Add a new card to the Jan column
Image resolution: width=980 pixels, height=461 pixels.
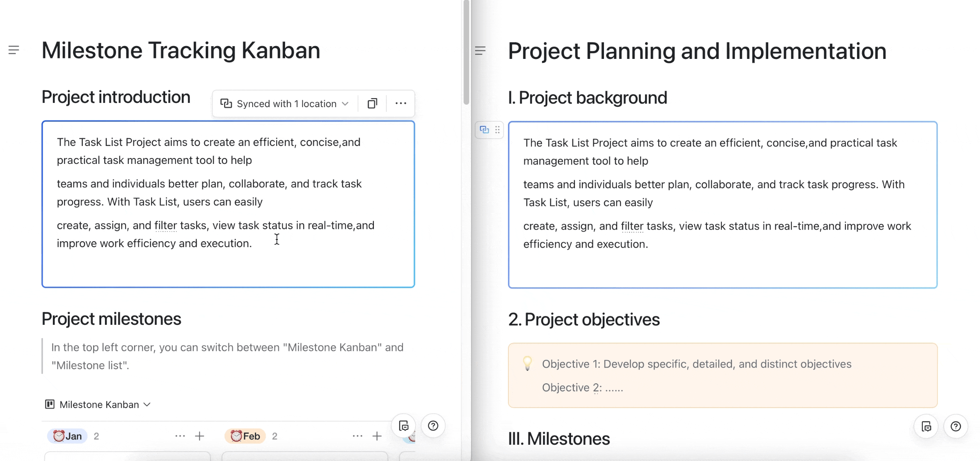click(x=200, y=435)
